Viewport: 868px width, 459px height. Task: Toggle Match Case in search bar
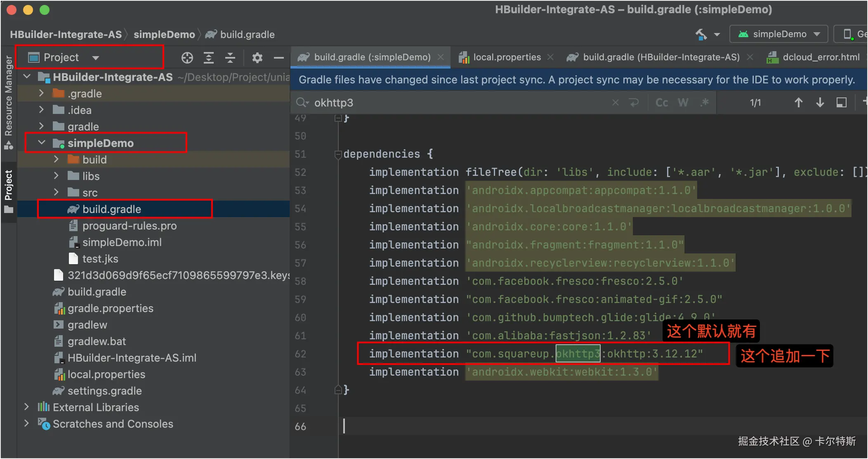pyautogui.click(x=662, y=103)
